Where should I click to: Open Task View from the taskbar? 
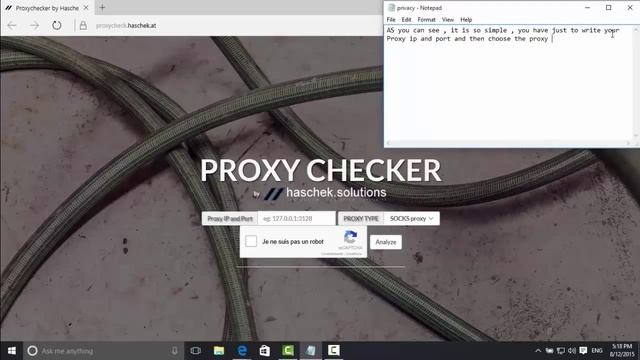pyautogui.click(x=196, y=351)
